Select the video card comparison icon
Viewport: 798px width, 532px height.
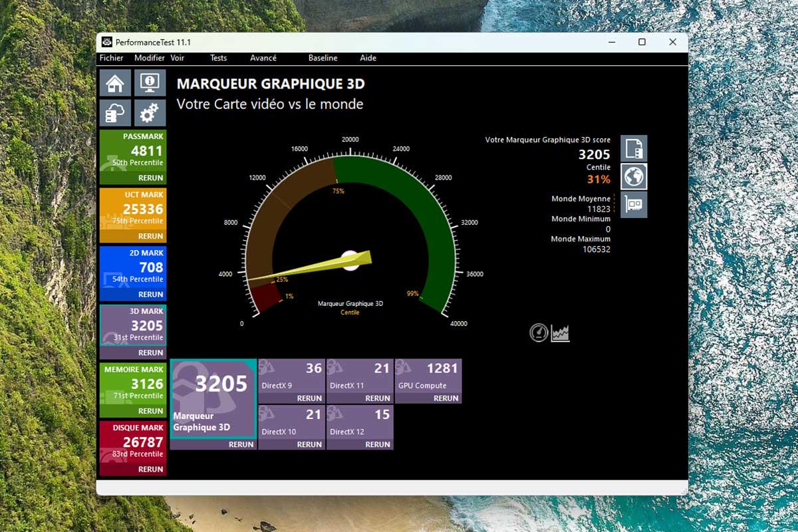[634, 205]
